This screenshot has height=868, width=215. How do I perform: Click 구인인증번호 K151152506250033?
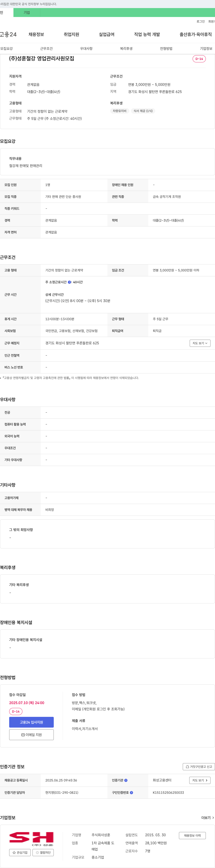(168, 792)
